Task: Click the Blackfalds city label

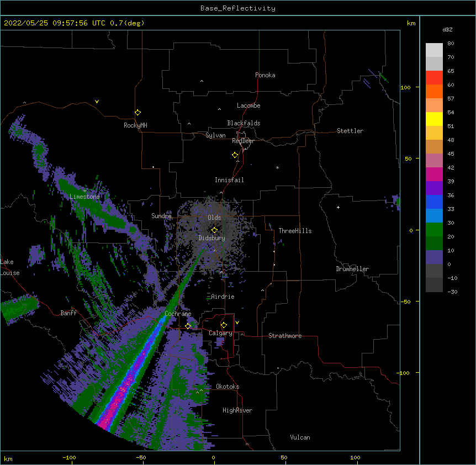Action: [x=244, y=123]
